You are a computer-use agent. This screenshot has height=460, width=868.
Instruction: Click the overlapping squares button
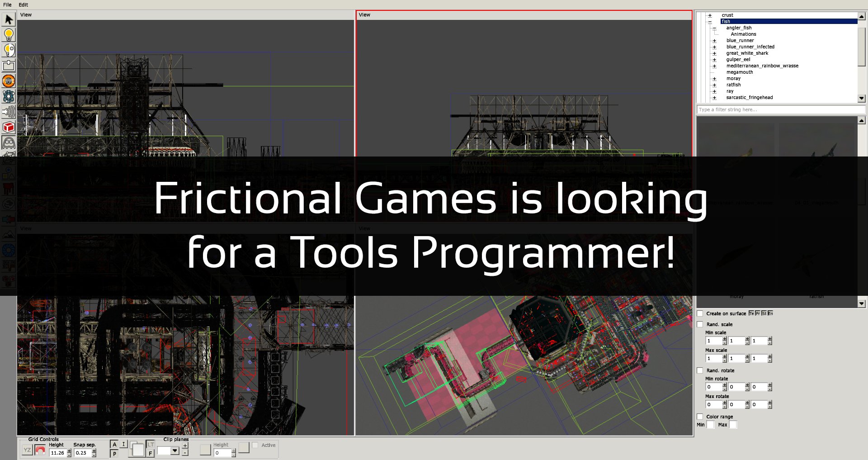(x=137, y=449)
